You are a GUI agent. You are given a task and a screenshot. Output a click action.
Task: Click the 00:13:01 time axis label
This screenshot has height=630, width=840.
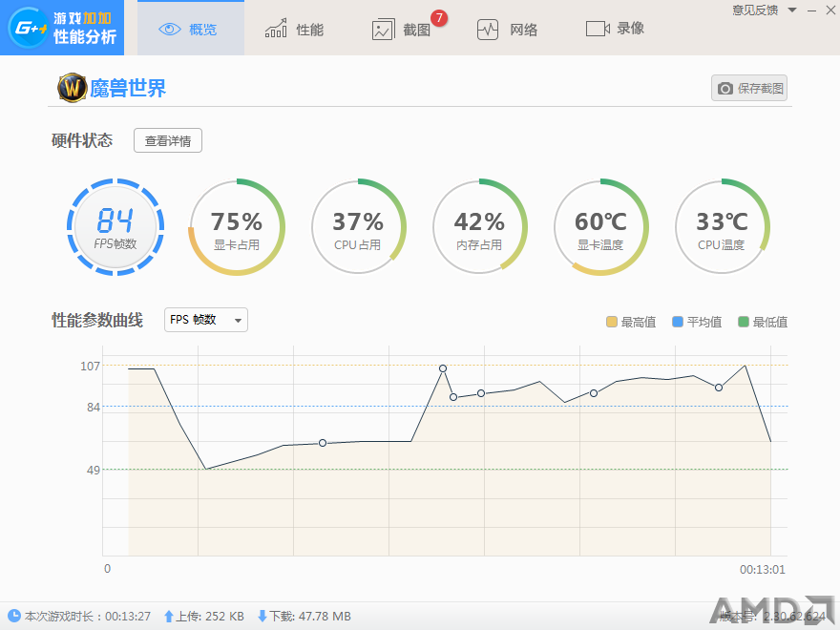(x=763, y=570)
